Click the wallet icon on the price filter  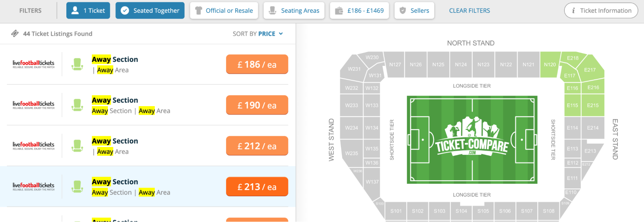tap(339, 10)
